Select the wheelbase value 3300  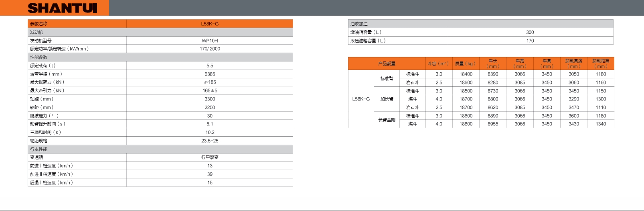pyautogui.click(x=210, y=99)
